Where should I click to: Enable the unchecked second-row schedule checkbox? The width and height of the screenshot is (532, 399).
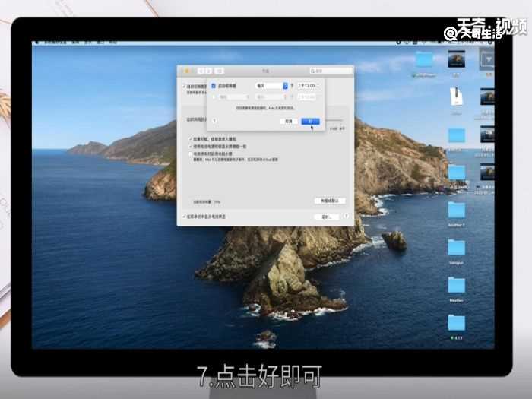coord(214,97)
